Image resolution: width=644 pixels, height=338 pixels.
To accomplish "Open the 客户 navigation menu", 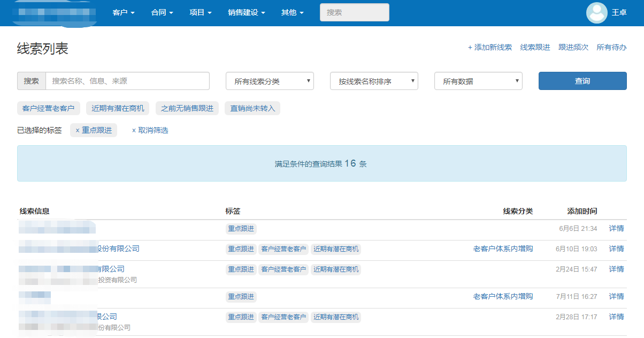I will (x=124, y=12).
